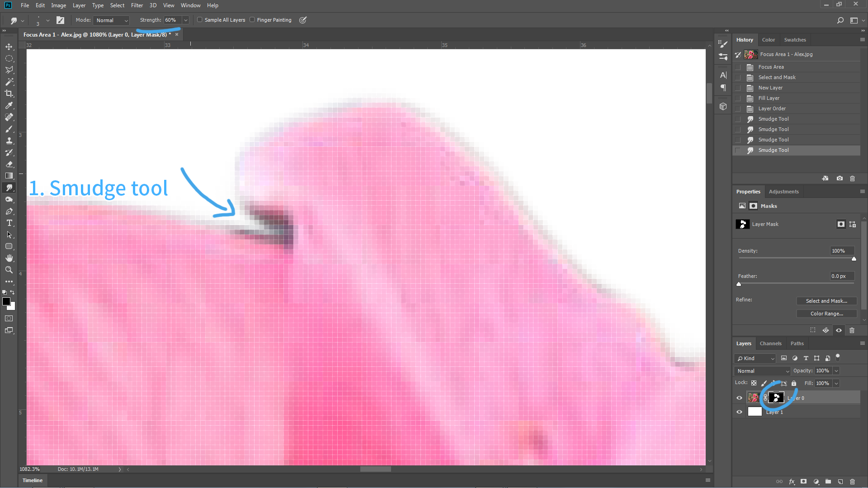Select the Move tool
Screen dimensions: 868x488
point(9,47)
